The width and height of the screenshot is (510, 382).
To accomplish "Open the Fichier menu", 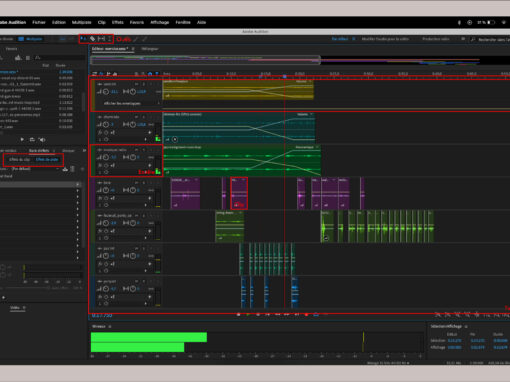I will coord(39,22).
